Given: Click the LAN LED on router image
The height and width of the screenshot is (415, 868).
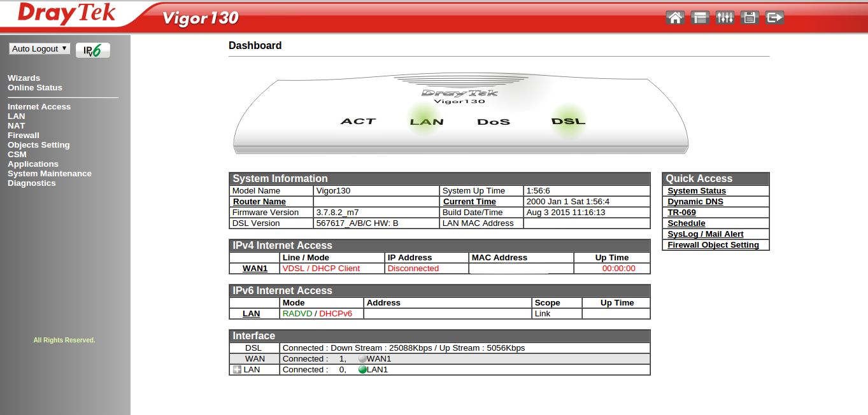Looking at the screenshot, I should click(x=426, y=121).
